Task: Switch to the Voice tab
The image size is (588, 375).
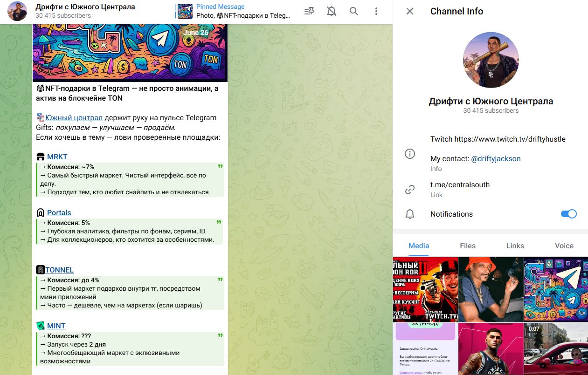Action: click(x=564, y=246)
